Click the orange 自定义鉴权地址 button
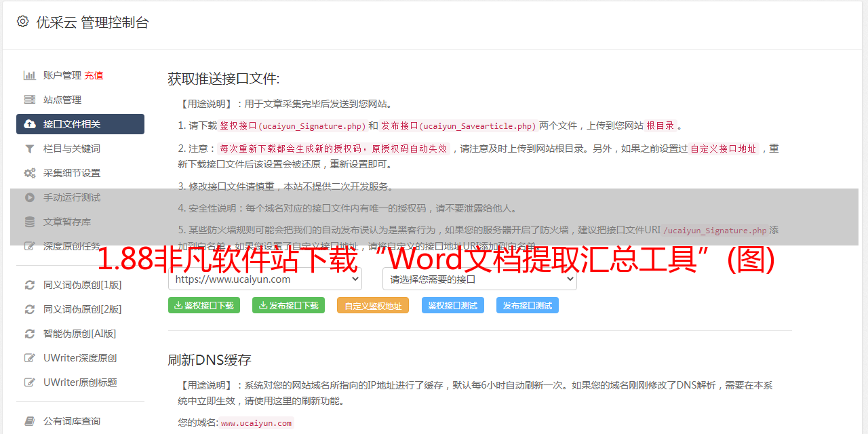 point(373,305)
